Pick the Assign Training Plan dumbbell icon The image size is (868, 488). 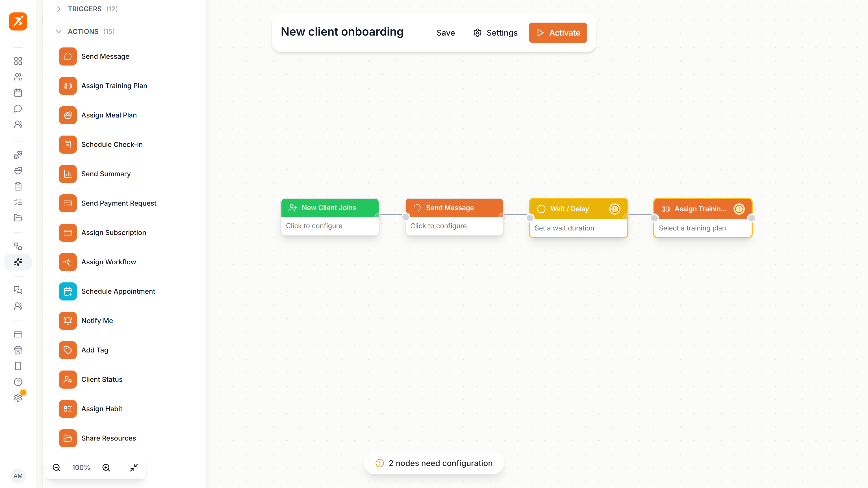point(68,86)
